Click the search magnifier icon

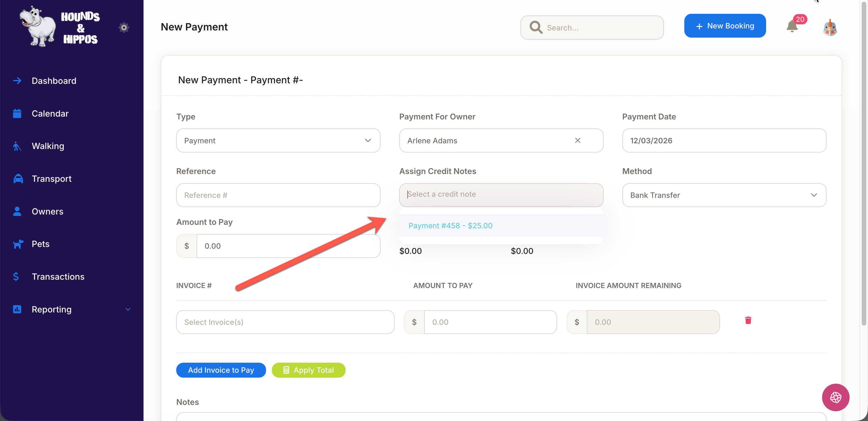pyautogui.click(x=535, y=28)
